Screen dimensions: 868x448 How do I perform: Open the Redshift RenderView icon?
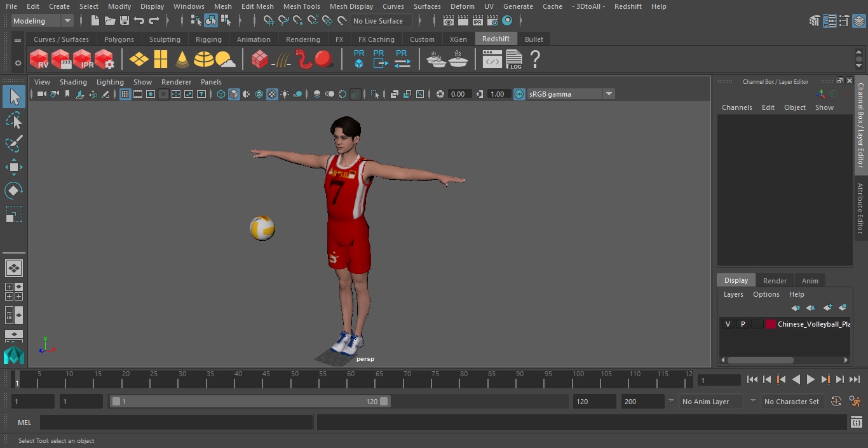coord(39,59)
